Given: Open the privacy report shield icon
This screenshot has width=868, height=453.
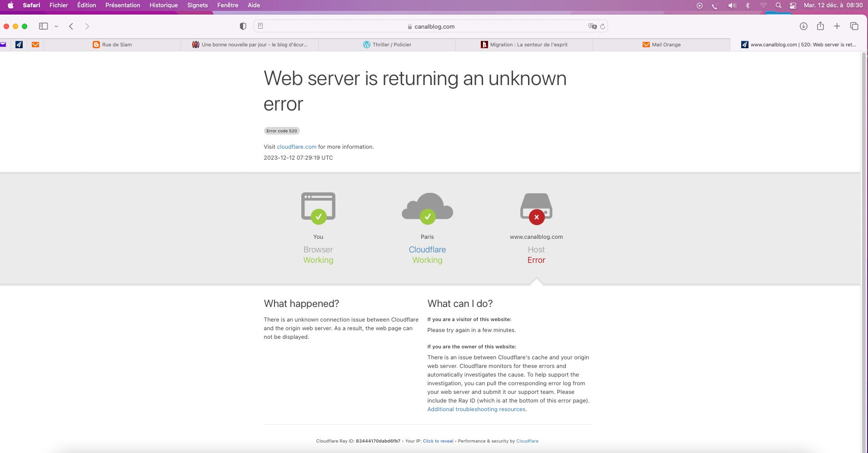Looking at the screenshot, I should [x=243, y=26].
